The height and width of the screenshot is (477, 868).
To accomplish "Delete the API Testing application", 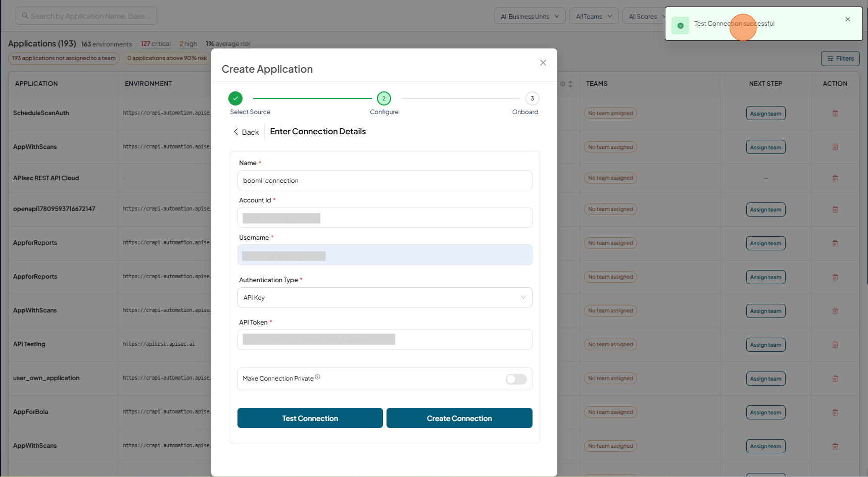I will (835, 345).
